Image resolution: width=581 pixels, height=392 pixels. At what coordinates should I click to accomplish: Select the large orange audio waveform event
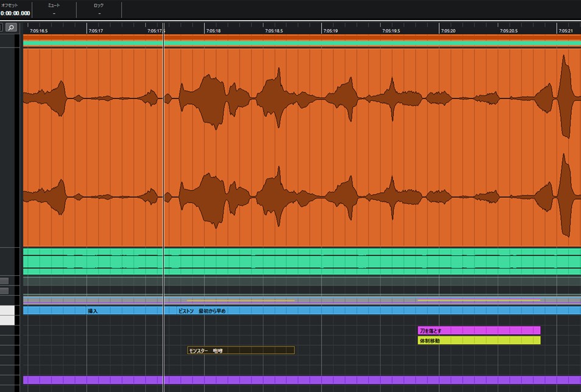(x=365, y=146)
